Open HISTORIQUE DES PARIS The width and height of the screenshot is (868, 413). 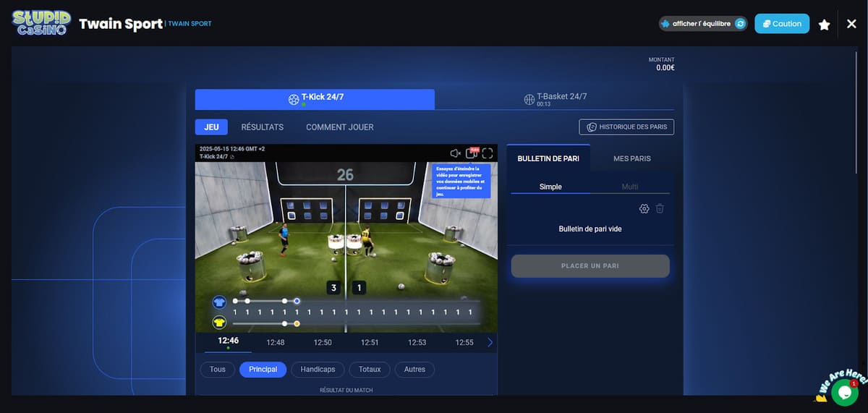(x=626, y=127)
